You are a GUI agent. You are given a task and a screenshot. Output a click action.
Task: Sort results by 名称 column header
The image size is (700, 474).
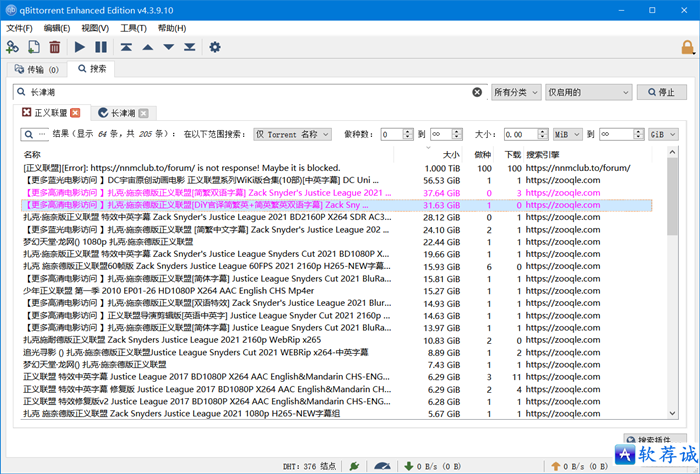click(208, 154)
